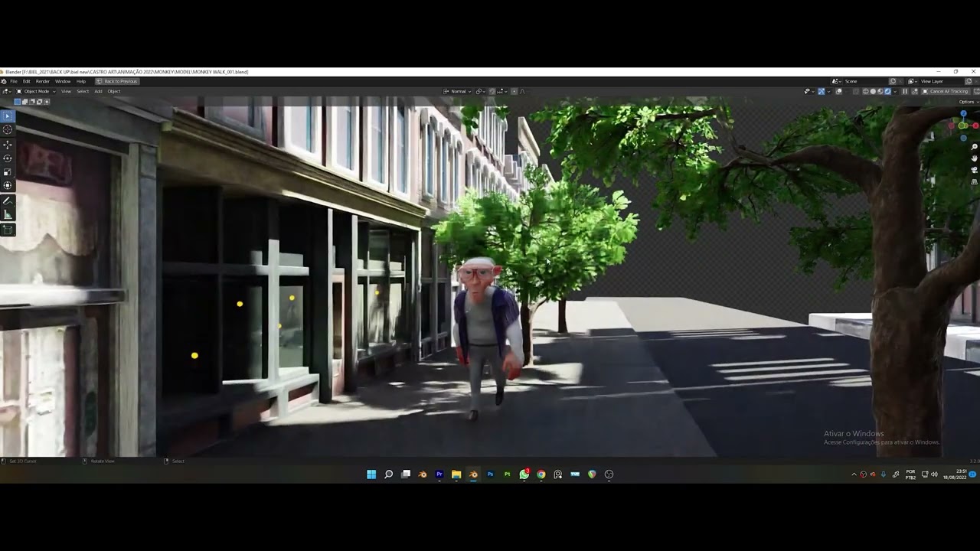
Task: Toggle snapping magnet
Action: pos(492,91)
